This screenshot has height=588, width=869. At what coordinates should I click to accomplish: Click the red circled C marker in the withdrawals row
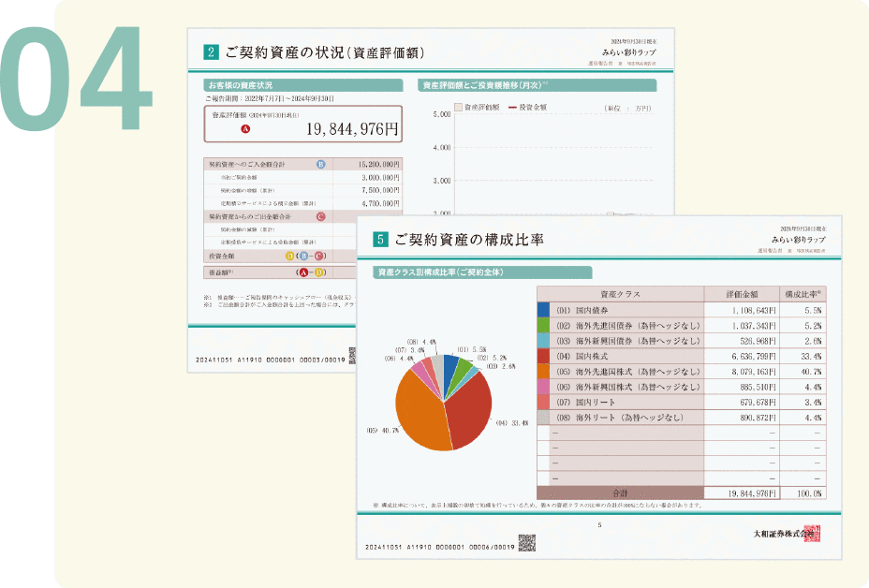tap(320, 216)
